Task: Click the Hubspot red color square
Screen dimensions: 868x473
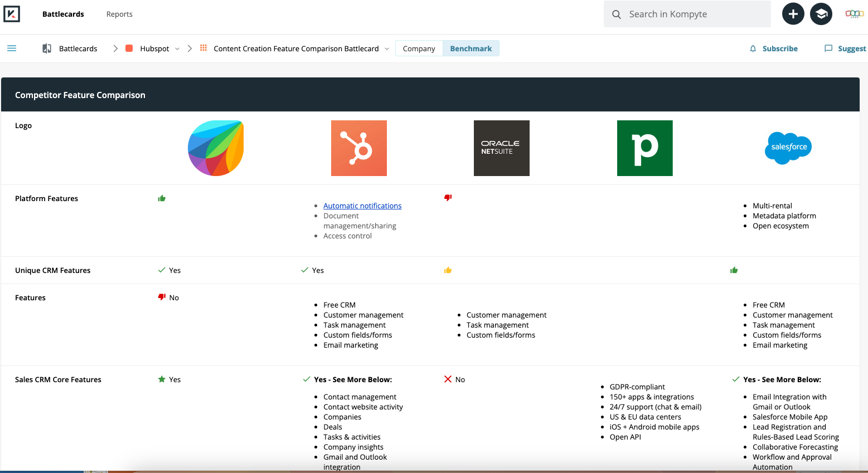Action: point(129,48)
